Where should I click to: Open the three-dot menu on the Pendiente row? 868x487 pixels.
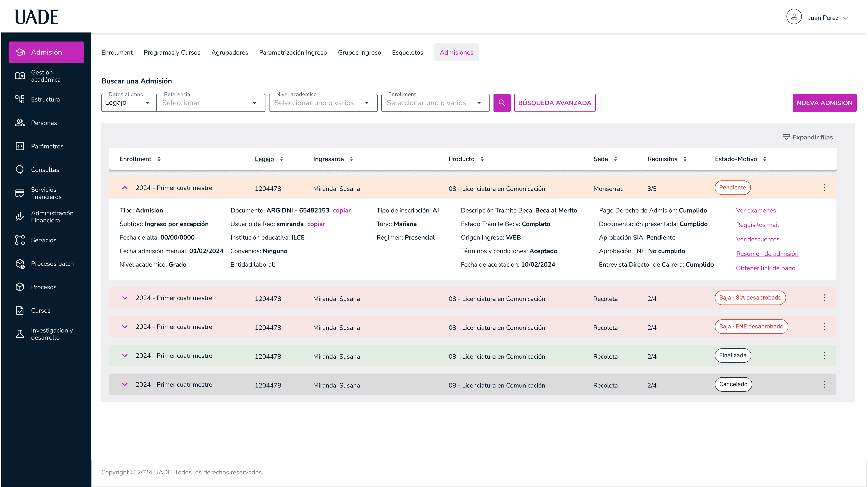click(x=824, y=188)
